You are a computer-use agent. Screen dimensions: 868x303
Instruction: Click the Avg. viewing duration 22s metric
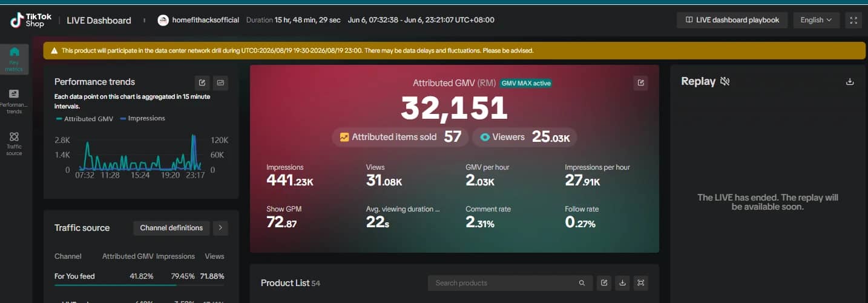403,217
